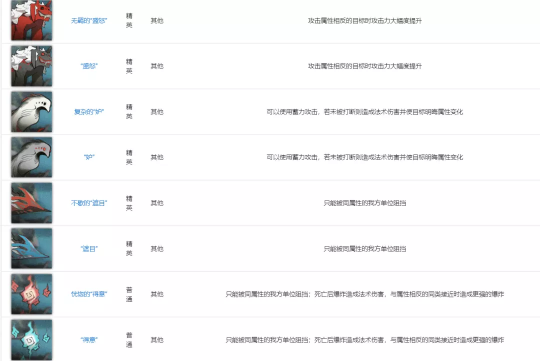Click 其他 type in the blue spiked creature row
The height and width of the screenshot is (361, 540).
157,248
